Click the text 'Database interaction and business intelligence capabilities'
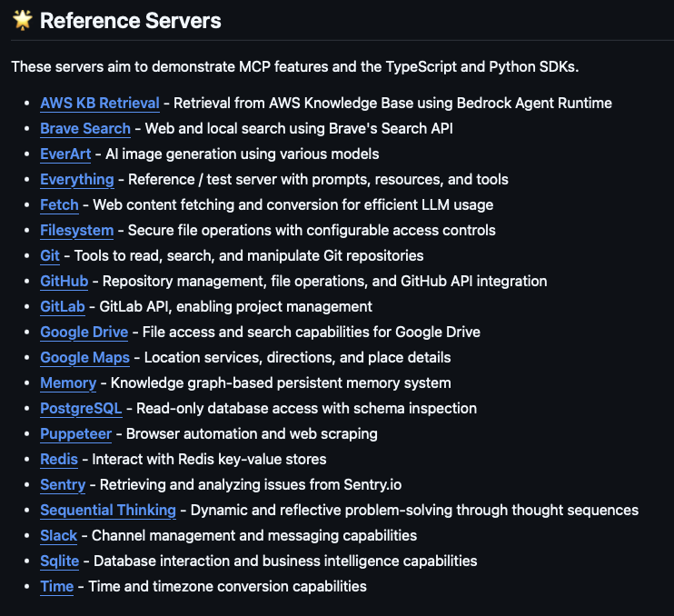The width and height of the screenshot is (674, 616). point(285,561)
